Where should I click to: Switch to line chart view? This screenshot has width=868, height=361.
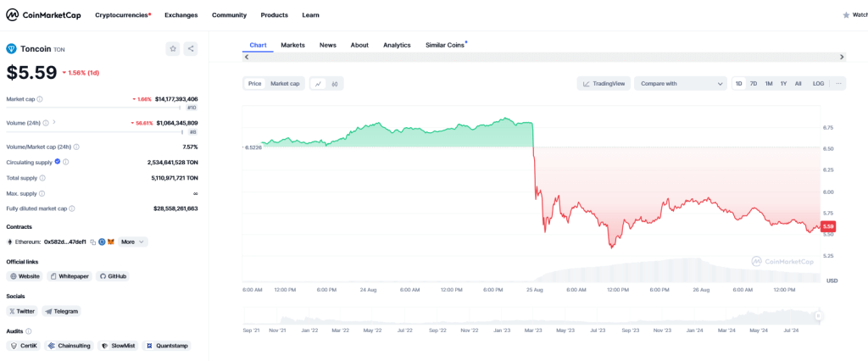pyautogui.click(x=319, y=84)
